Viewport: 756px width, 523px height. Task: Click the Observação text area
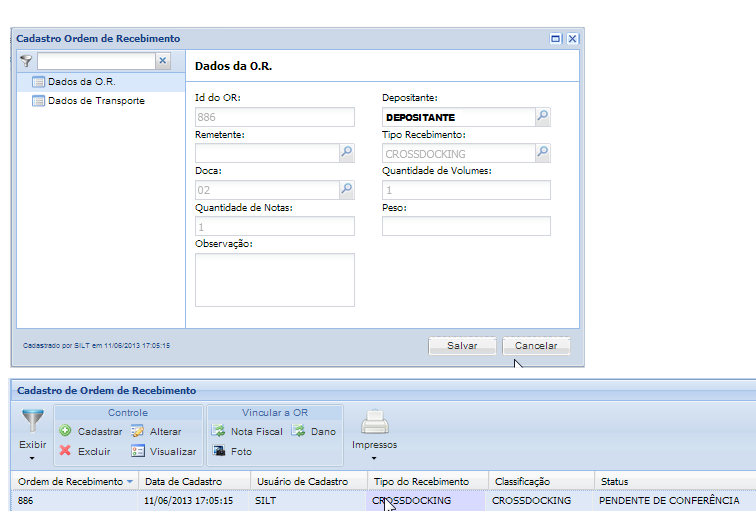point(274,280)
